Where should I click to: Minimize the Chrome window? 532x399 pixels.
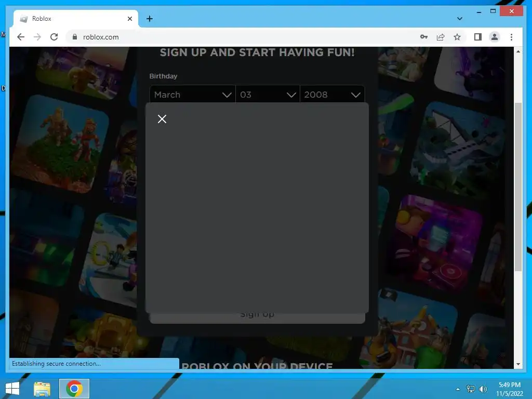click(478, 11)
